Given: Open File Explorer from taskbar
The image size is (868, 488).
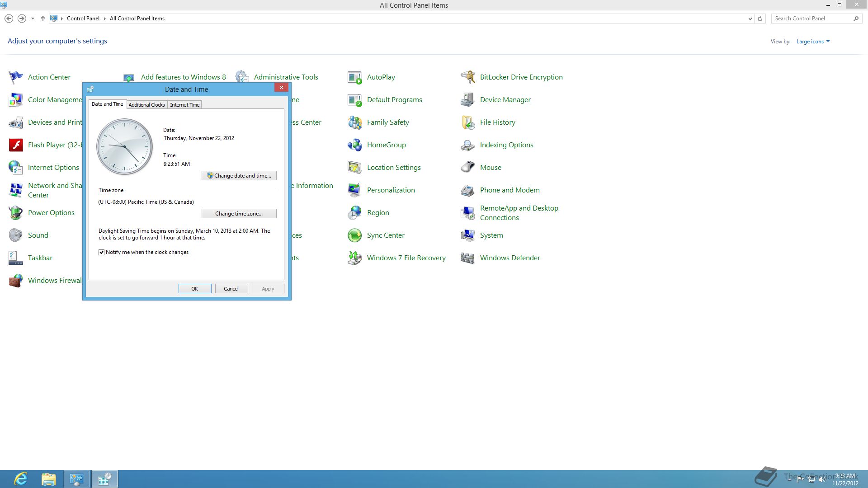Looking at the screenshot, I should pos(49,479).
